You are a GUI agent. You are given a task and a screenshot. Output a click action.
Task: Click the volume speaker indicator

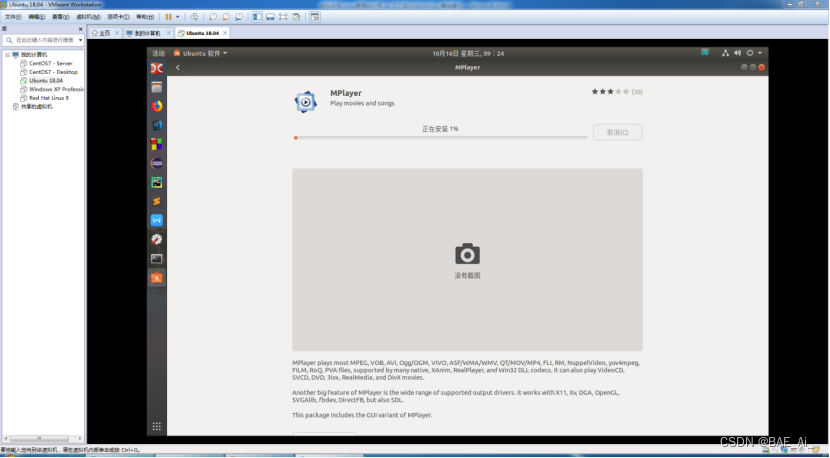point(737,53)
